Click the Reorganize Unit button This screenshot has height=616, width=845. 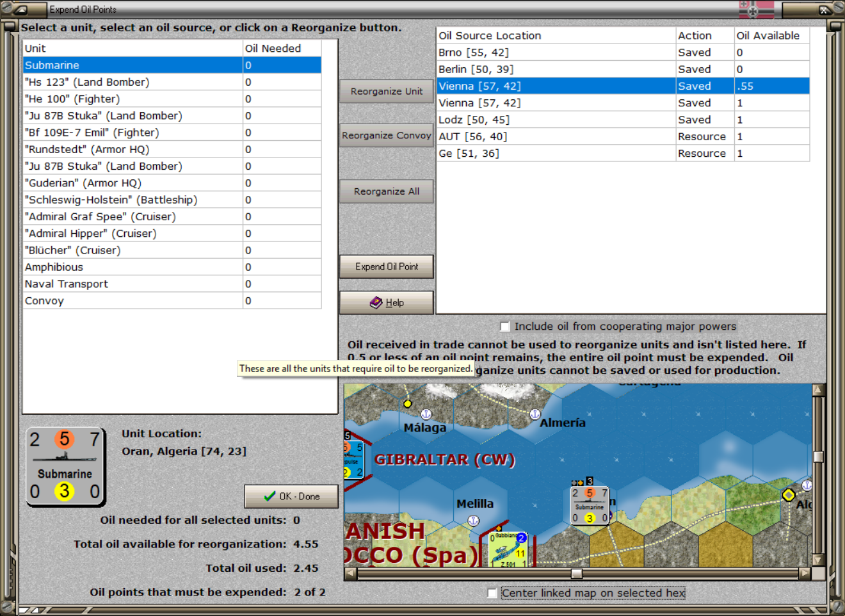pos(387,92)
